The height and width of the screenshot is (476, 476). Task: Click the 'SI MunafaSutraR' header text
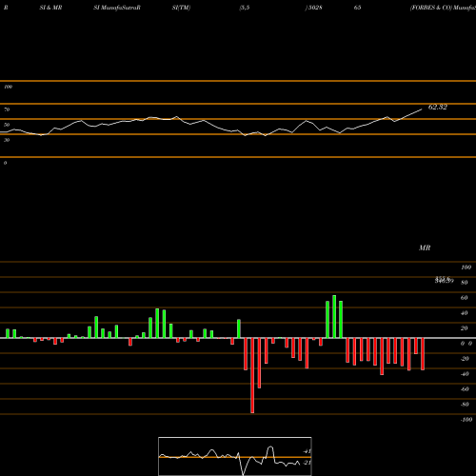tap(117, 8)
